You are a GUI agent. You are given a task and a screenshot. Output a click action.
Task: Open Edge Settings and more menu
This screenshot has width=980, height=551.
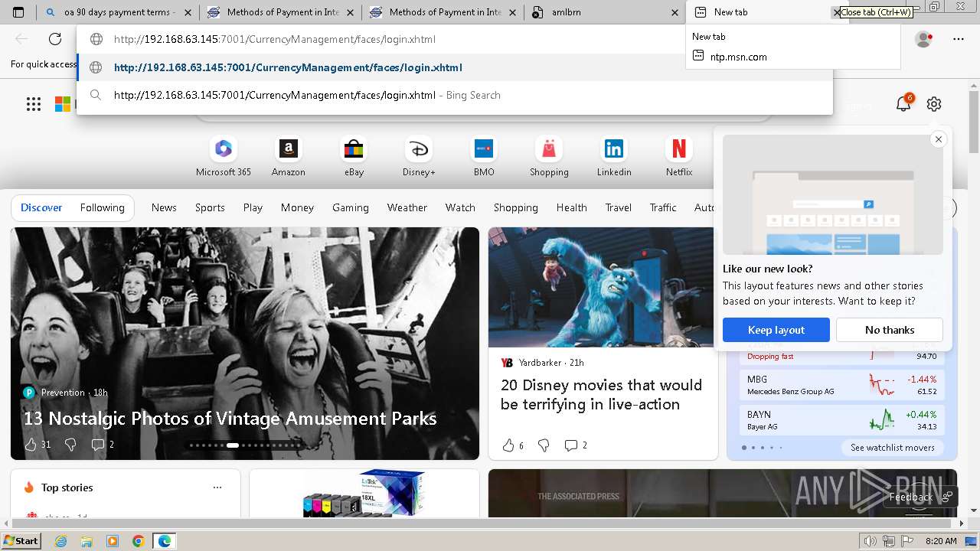[x=959, y=39]
